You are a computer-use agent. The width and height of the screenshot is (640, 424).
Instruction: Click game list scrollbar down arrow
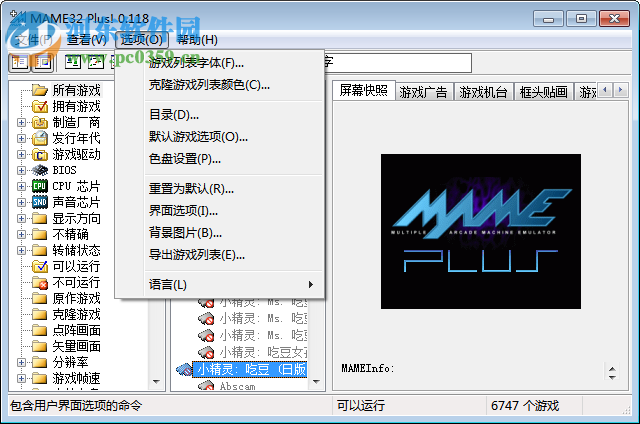[316, 382]
